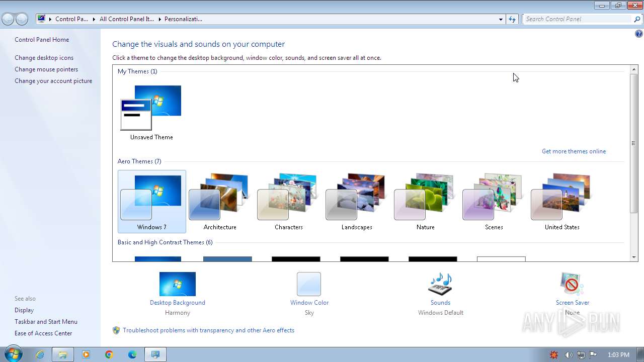The height and width of the screenshot is (362, 644).
Task: Select the Control Panel breadcrumb
Action: point(71,19)
